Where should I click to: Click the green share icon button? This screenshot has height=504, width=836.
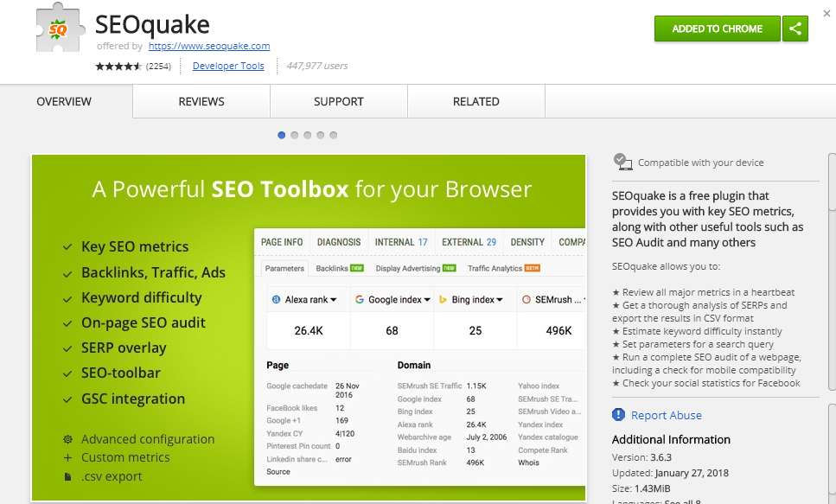[795, 29]
